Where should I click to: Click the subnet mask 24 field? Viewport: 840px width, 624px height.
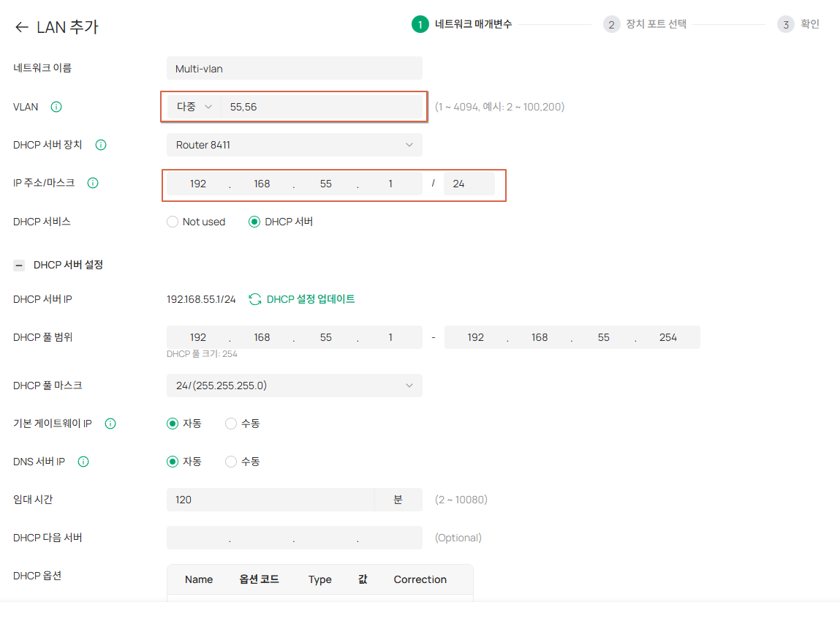click(469, 184)
